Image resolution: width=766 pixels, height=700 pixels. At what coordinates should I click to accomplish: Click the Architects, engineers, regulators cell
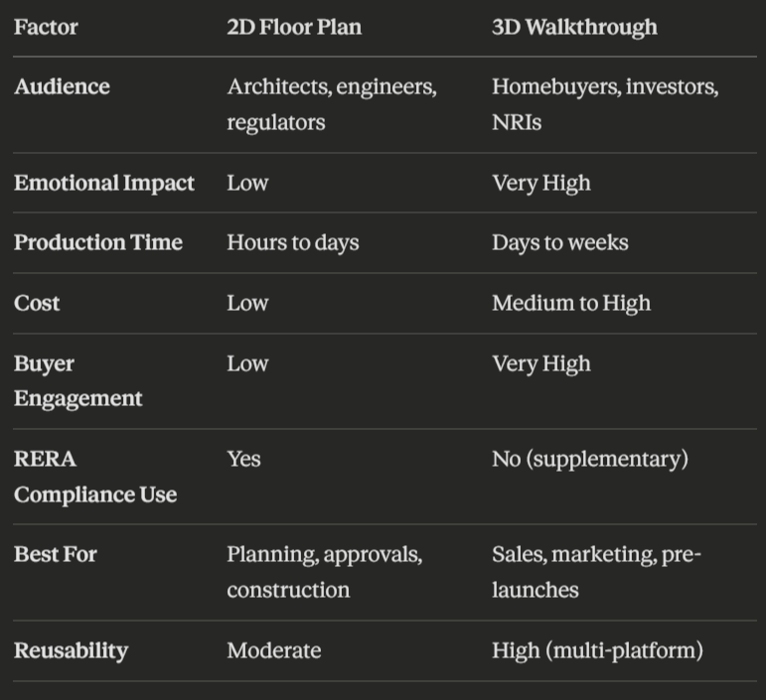[x=332, y=104]
